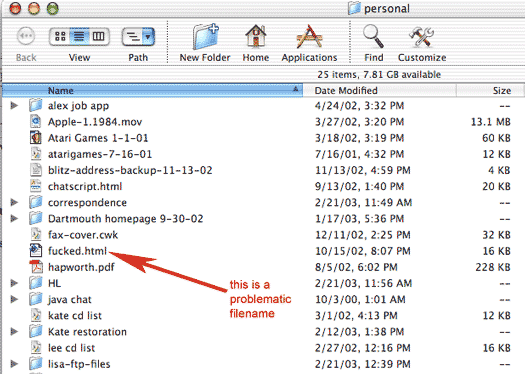Select blitz-address-backup-11-13-02 file icon
This screenshot has height=374, width=525.
coord(35,170)
